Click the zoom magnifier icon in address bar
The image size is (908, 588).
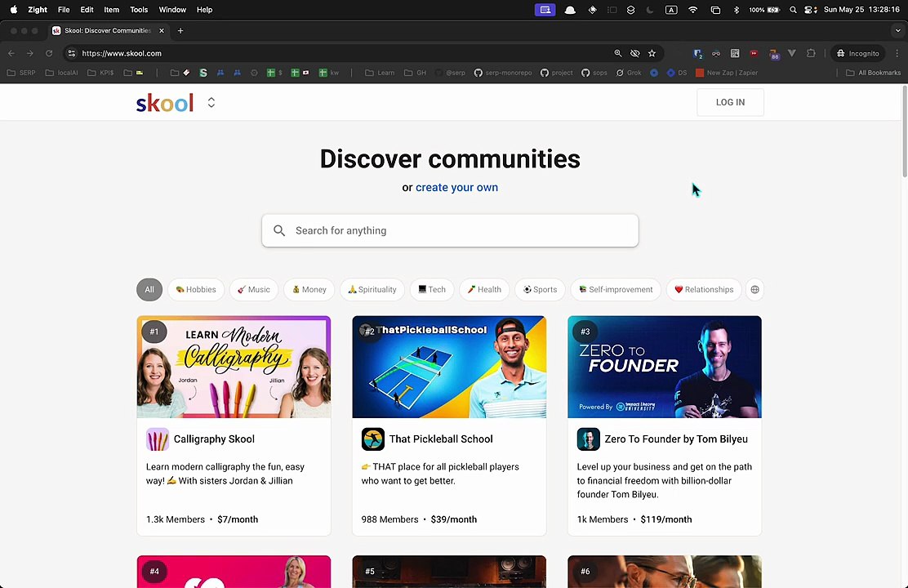pos(618,53)
